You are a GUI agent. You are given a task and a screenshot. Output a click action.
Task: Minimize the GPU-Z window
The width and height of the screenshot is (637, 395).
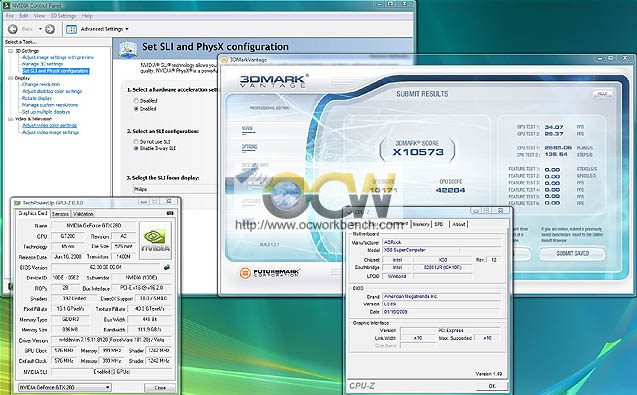coord(144,202)
